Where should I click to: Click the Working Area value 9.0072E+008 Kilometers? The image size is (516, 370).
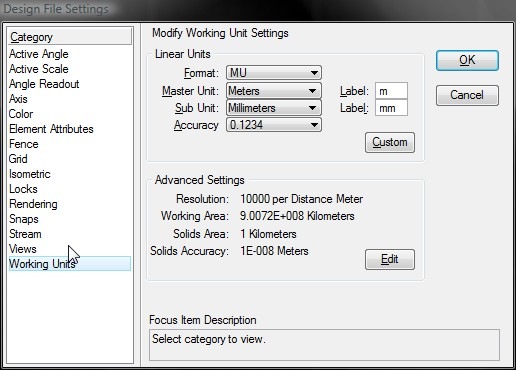pos(297,216)
